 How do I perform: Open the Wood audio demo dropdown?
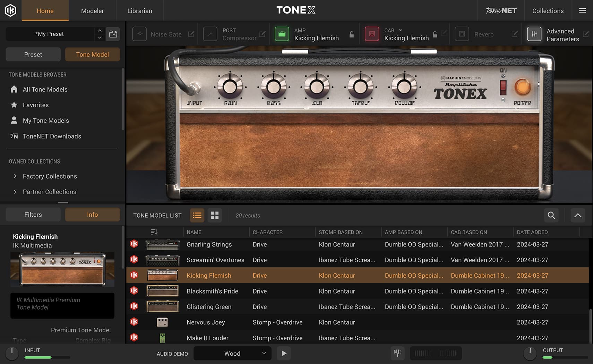232,353
